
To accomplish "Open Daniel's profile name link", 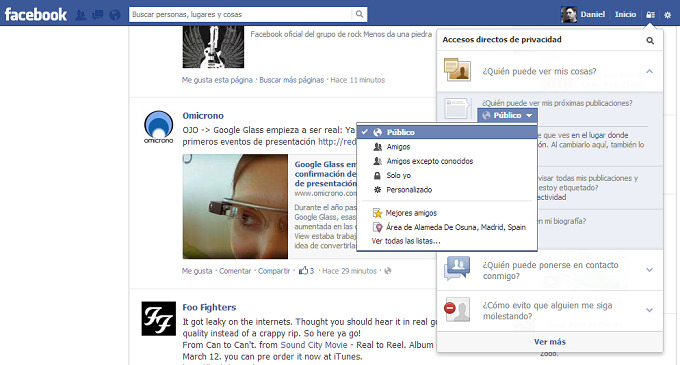I will [592, 14].
